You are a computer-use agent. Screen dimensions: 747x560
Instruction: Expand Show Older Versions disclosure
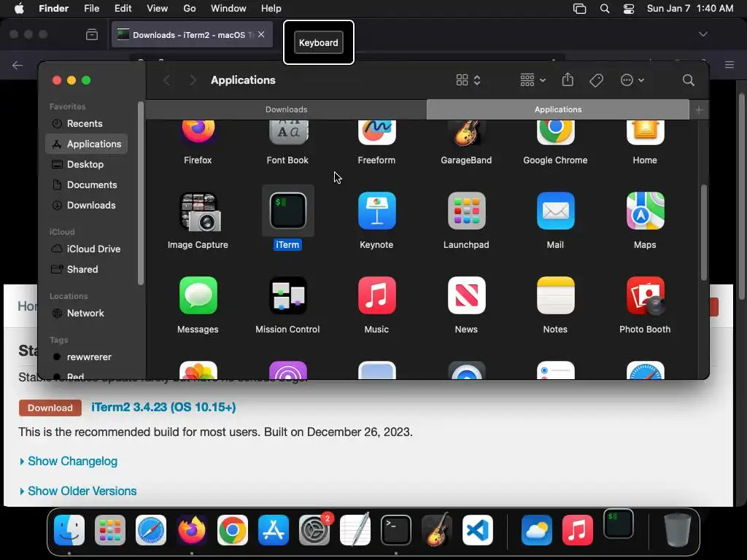[78, 491]
